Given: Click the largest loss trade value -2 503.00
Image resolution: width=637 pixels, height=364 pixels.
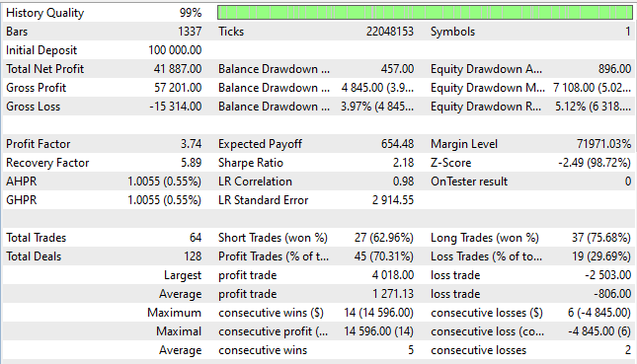Looking at the screenshot, I should [x=607, y=274].
